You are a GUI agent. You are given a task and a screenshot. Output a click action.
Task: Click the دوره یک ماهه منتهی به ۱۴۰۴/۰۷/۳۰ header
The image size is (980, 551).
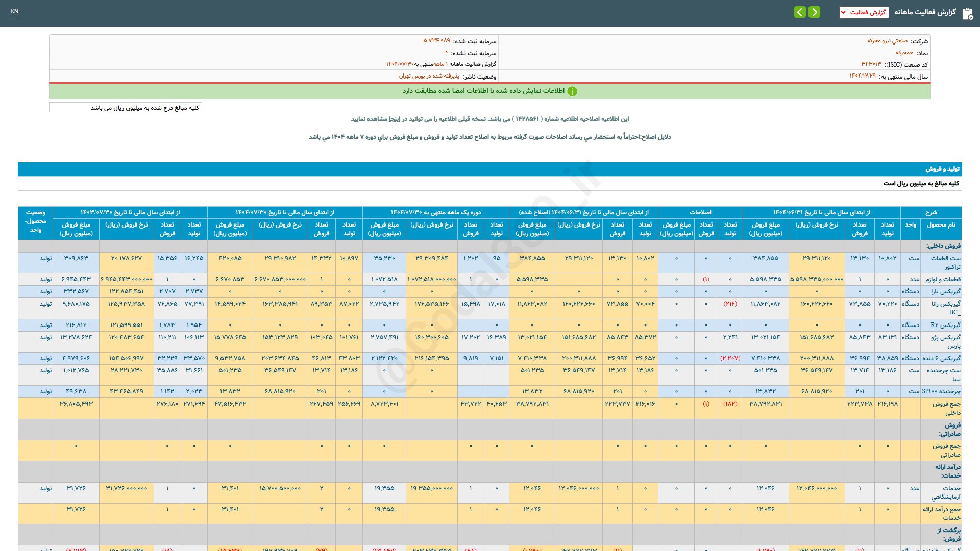click(x=435, y=212)
